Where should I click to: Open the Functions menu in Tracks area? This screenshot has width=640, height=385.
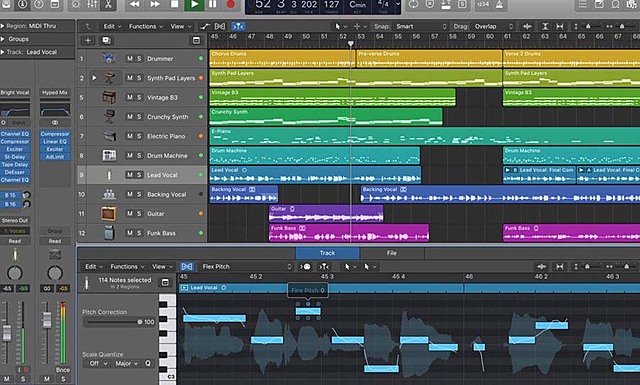tap(146, 27)
